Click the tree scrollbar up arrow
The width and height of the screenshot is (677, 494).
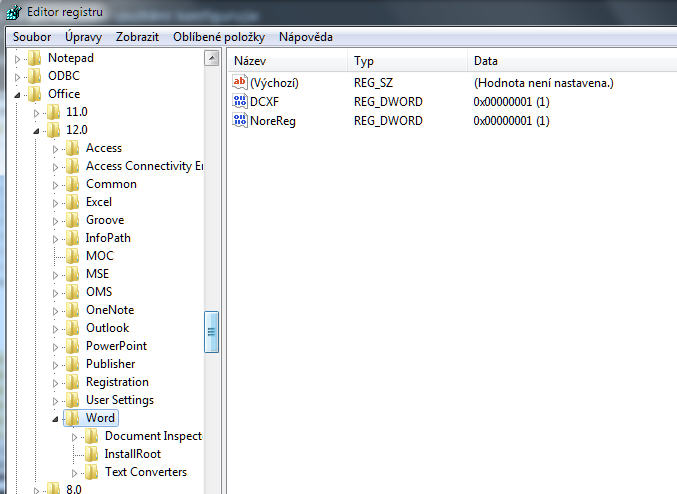(x=212, y=58)
